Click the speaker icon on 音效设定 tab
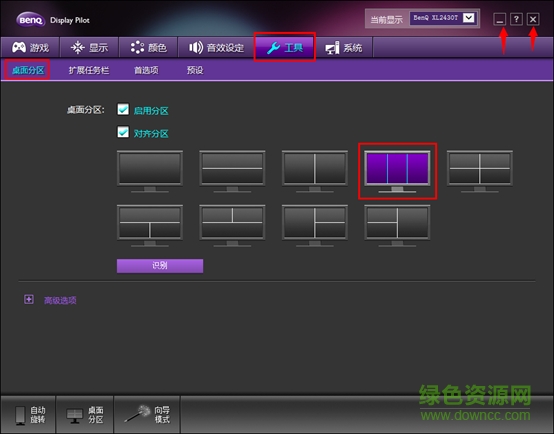 coord(196,47)
